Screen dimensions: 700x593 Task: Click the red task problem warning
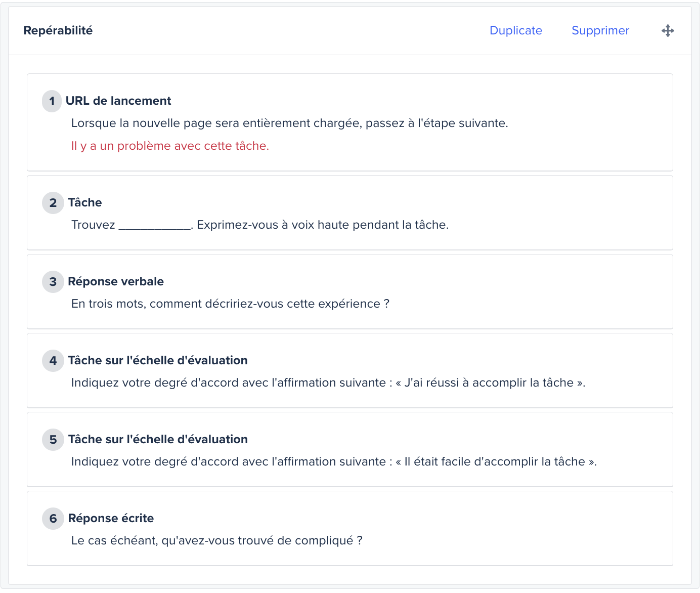170,146
